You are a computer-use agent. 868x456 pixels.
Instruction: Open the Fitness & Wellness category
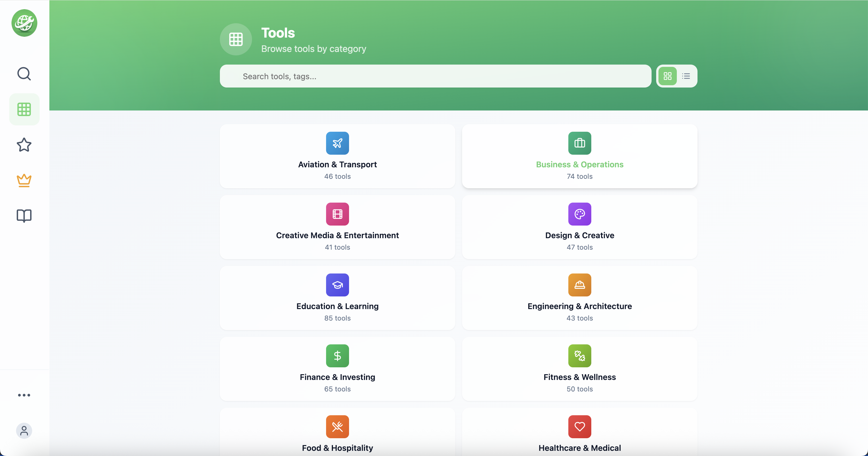[x=579, y=369]
